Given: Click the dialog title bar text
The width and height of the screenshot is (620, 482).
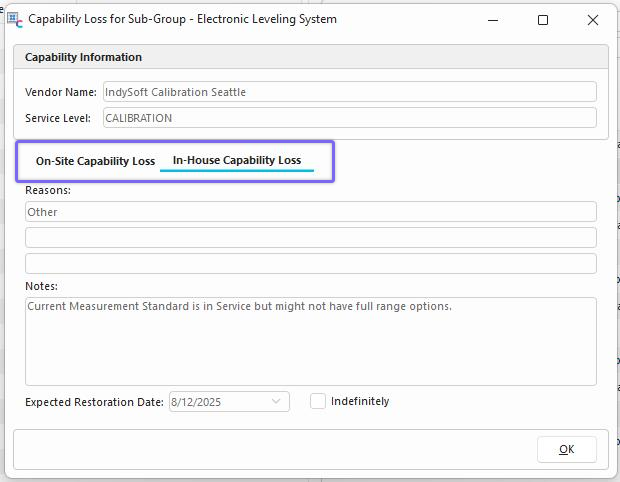Looking at the screenshot, I should click(x=182, y=19).
